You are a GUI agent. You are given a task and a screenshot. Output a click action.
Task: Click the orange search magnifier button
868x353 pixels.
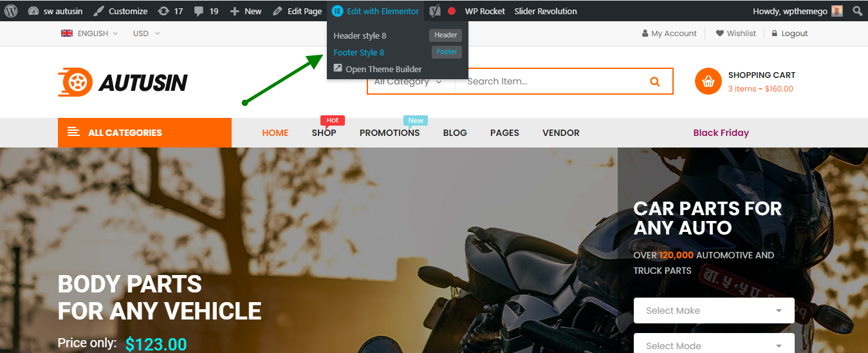(655, 81)
